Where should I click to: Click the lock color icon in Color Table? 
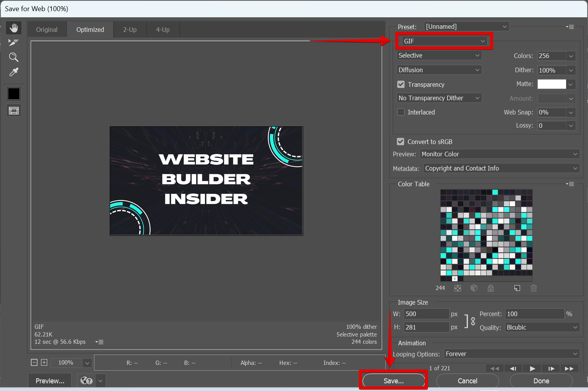click(x=491, y=288)
